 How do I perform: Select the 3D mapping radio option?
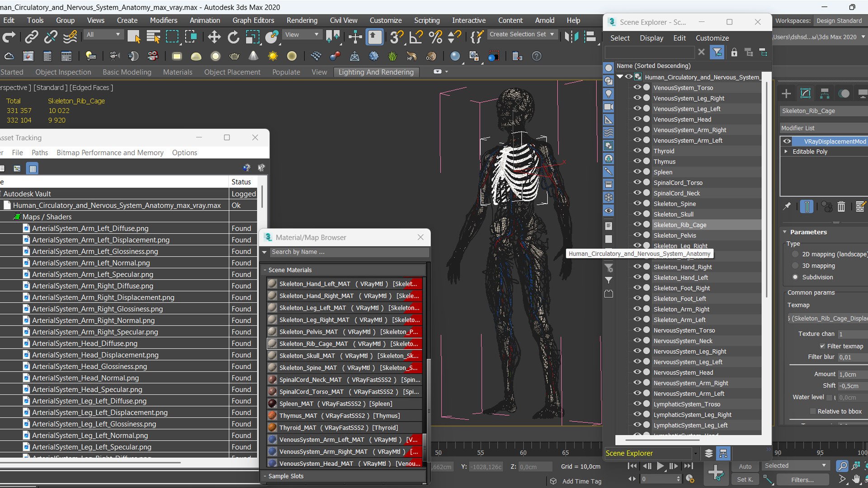point(795,266)
